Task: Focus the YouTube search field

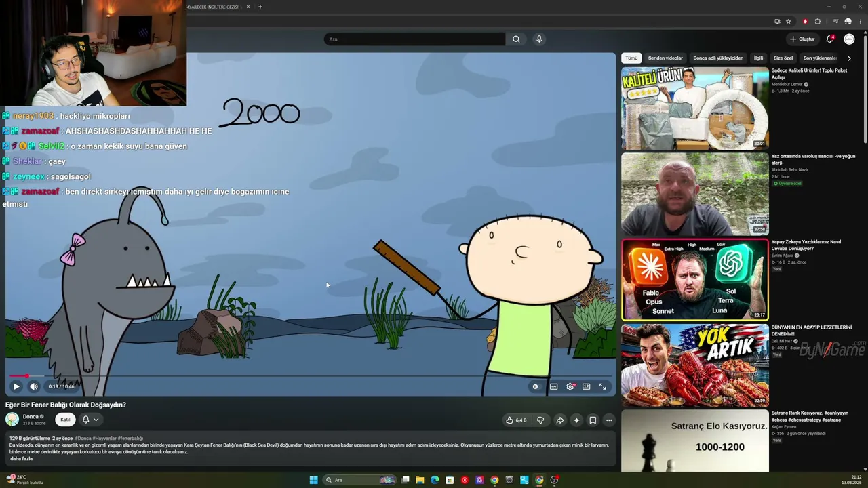Action: coord(414,39)
